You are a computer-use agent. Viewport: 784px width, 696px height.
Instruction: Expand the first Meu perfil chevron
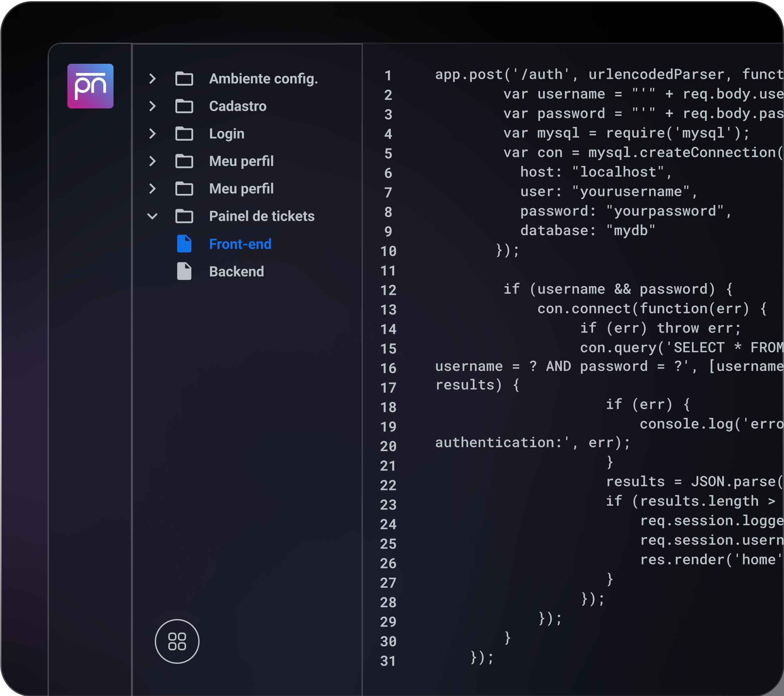coord(152,161)
